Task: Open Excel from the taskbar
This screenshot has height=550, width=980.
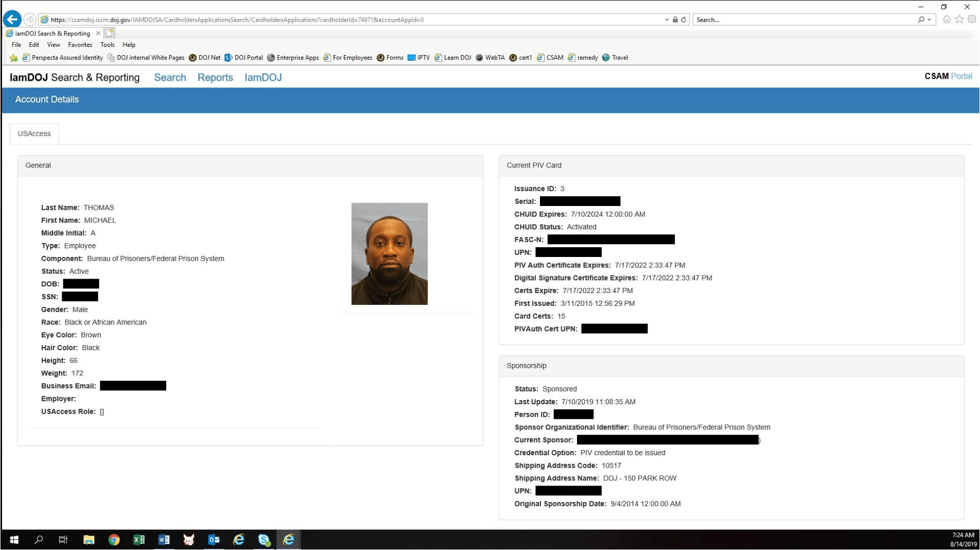Action: 138,540
